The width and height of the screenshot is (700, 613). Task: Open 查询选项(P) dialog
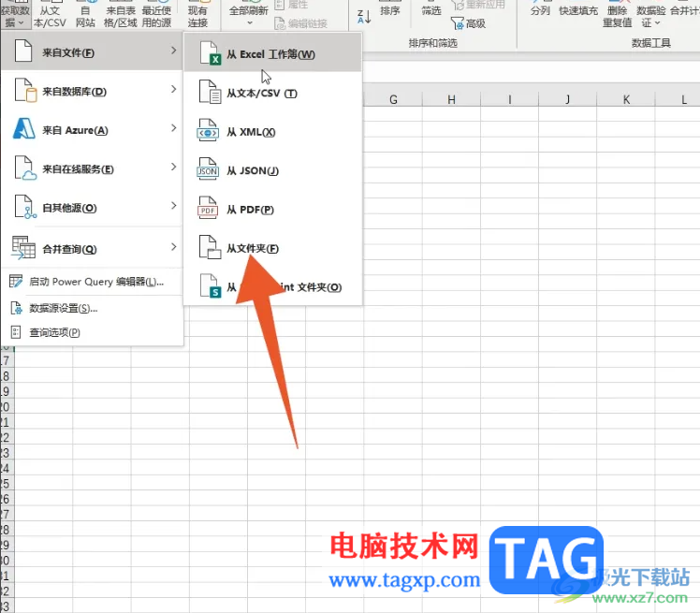(x=92, y=332)
